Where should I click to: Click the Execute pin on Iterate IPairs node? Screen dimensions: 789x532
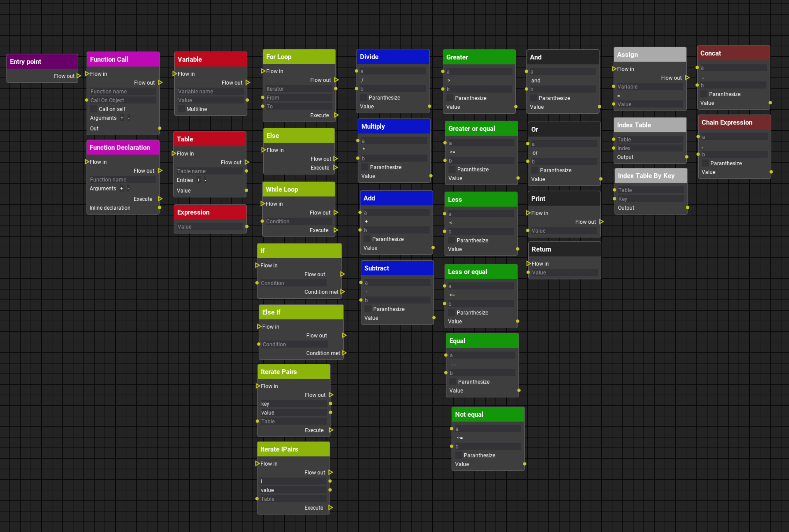[331, 508]
